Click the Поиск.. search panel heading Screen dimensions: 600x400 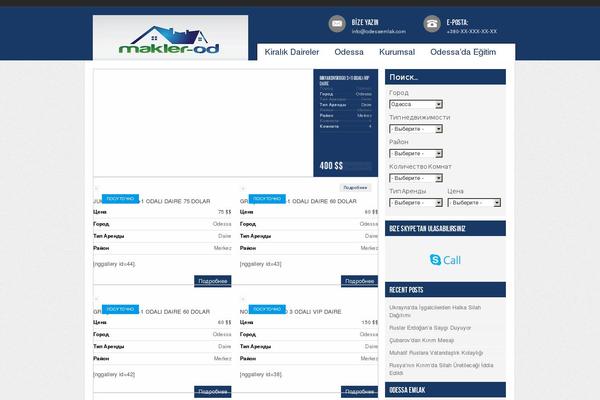(x=445, y=77)
